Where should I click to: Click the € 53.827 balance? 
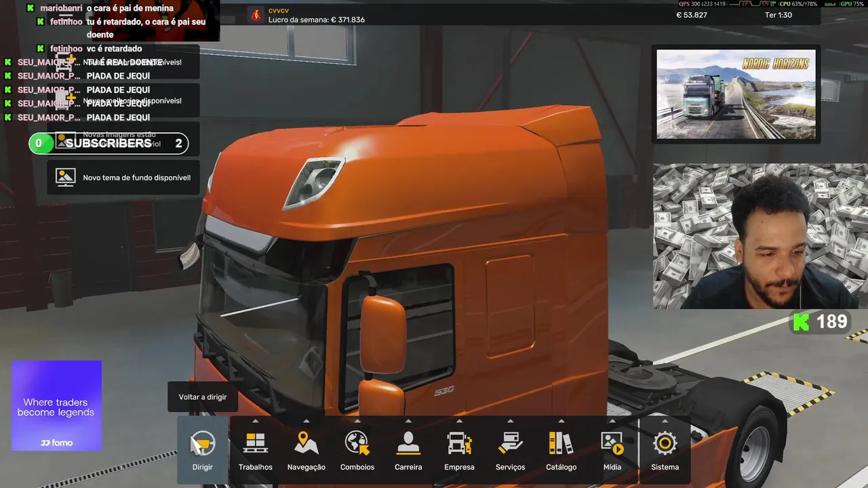coord(690,15)
